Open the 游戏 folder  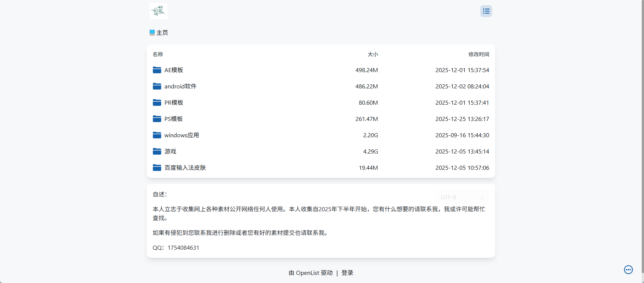(321, 151)
